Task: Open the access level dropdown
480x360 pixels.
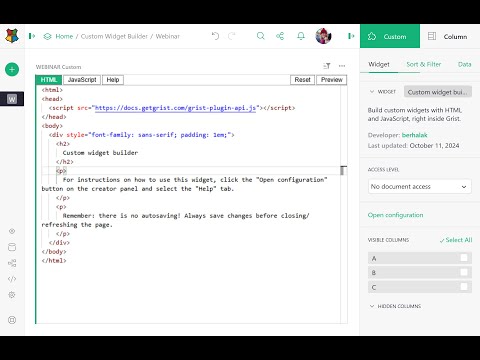Action: coord(420,186)
